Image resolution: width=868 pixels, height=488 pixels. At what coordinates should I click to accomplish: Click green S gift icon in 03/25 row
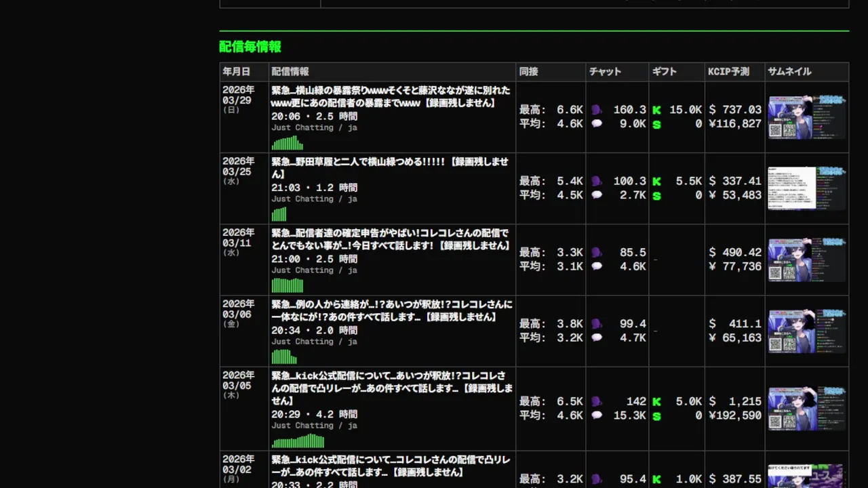(656, 196)
